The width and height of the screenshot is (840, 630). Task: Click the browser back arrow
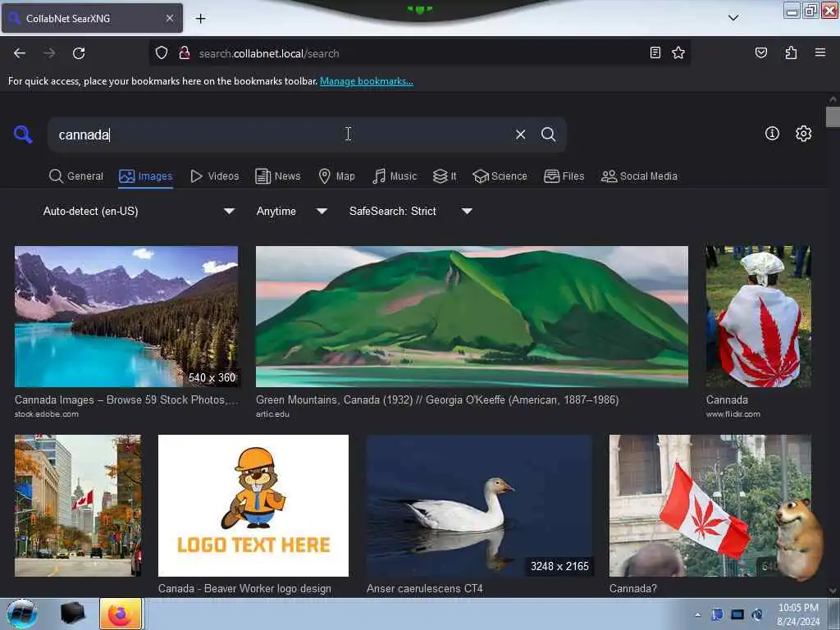pyautogui.click(x=20, y=53)
